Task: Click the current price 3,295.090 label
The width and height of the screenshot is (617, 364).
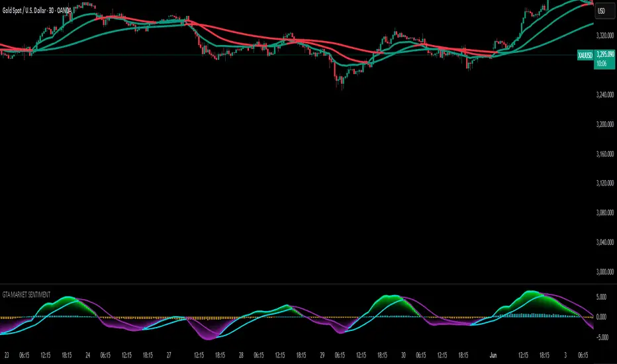Action: tap(605, 54)
